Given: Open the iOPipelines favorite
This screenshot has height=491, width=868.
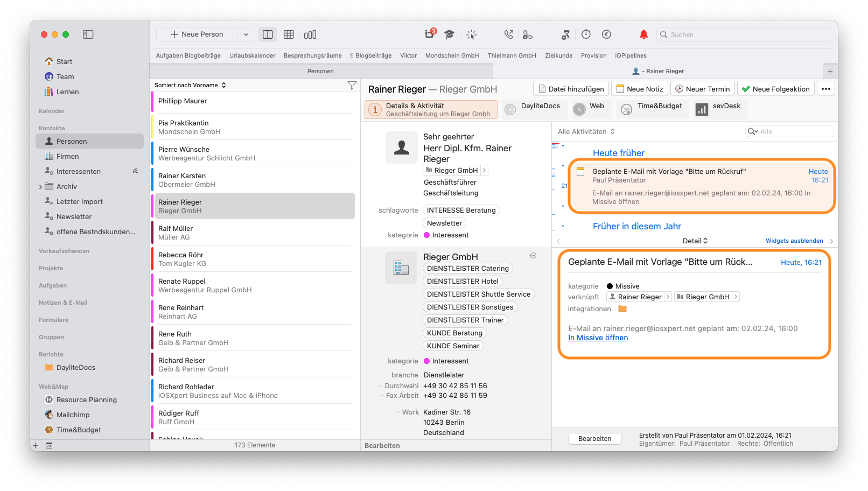Looking at the screenshot, I should (x=631, y=55).
